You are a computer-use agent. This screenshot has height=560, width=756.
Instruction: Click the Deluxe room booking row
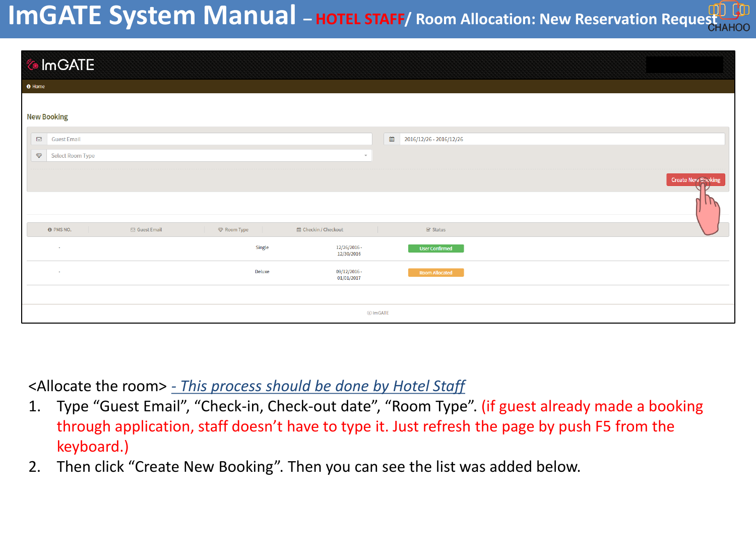pyautogui.click(x=353, y=271)
